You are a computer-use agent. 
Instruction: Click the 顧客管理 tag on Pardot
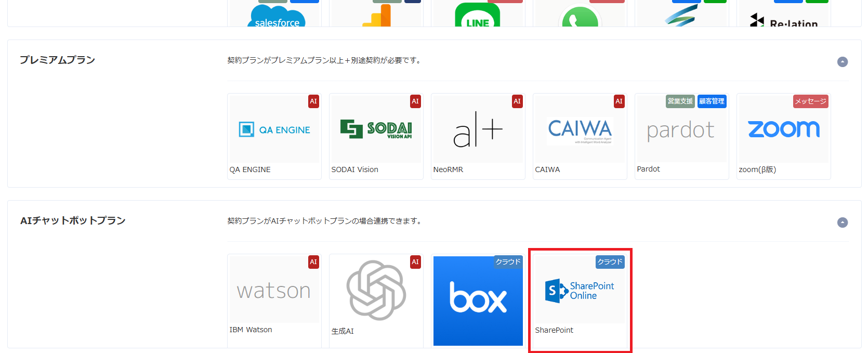pyautogui.click(x=712, y=101)
